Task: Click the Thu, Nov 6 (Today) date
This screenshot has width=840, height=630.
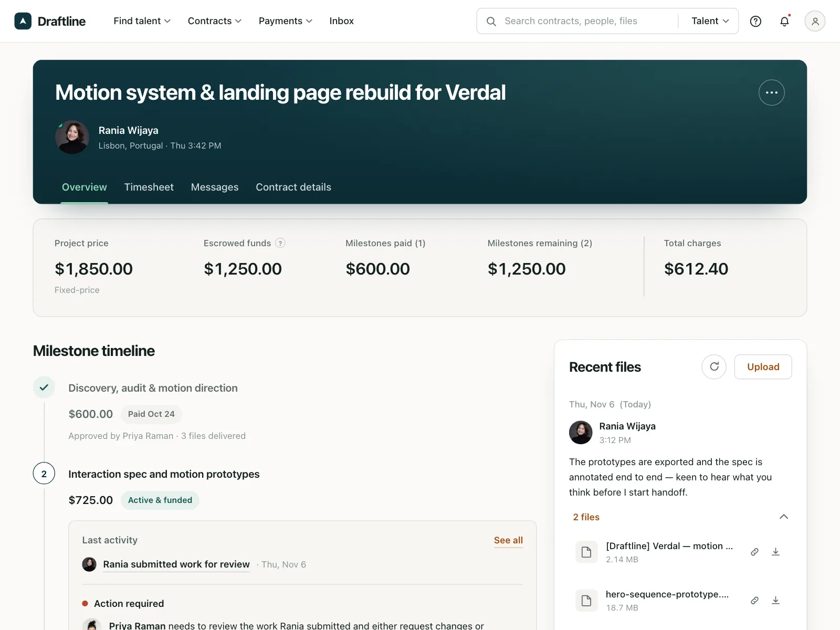Action: [610, 404]
